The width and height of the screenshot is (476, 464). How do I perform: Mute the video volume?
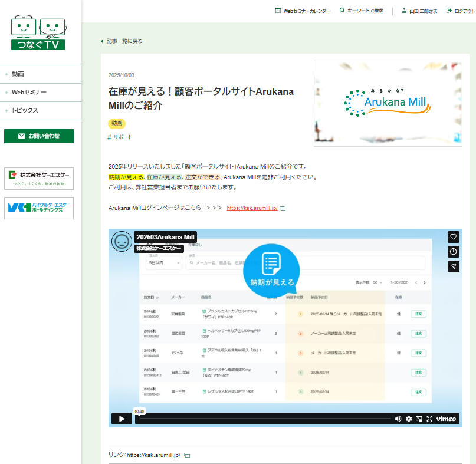tap(398, 419)
